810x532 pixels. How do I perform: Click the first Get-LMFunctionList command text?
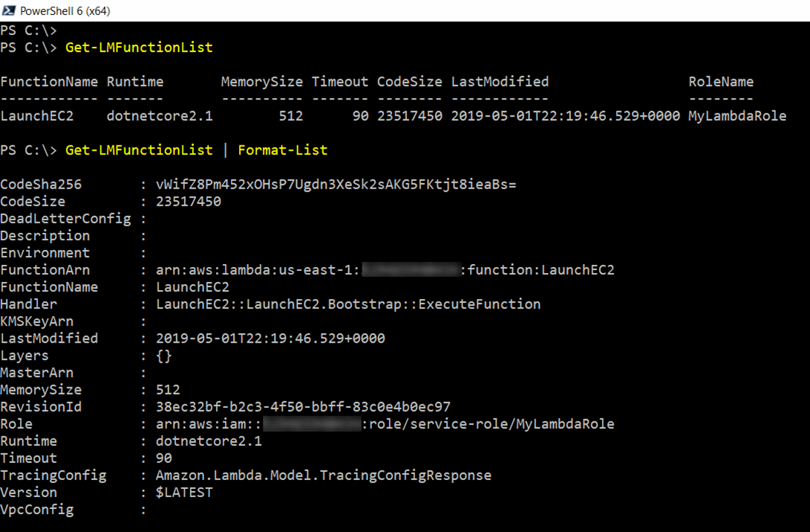coord(139,47)
